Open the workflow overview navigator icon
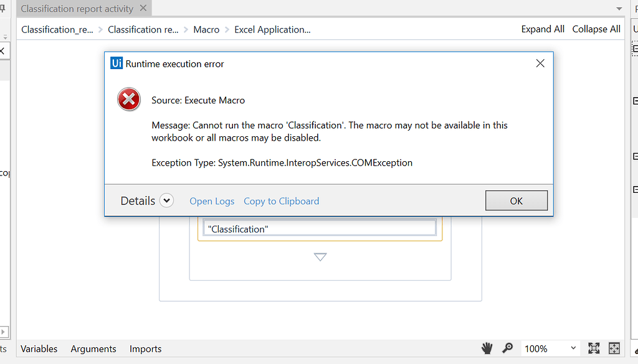 coord(614,348)
